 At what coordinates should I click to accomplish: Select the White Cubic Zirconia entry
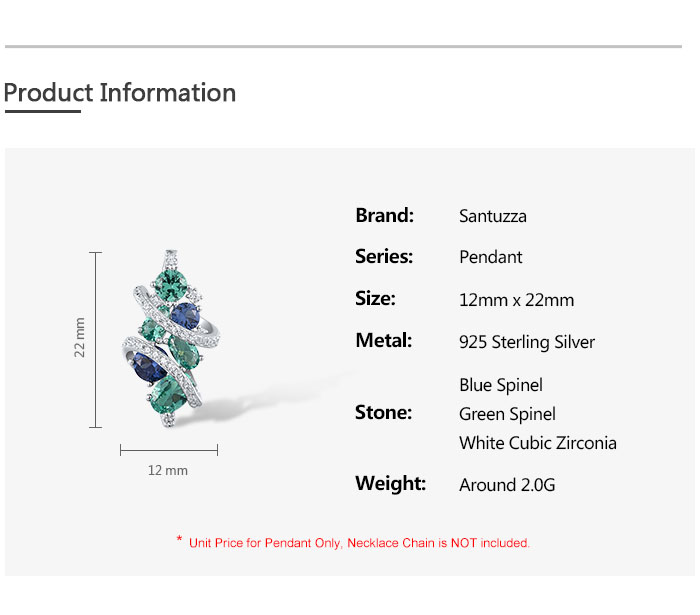coord(538,443)
